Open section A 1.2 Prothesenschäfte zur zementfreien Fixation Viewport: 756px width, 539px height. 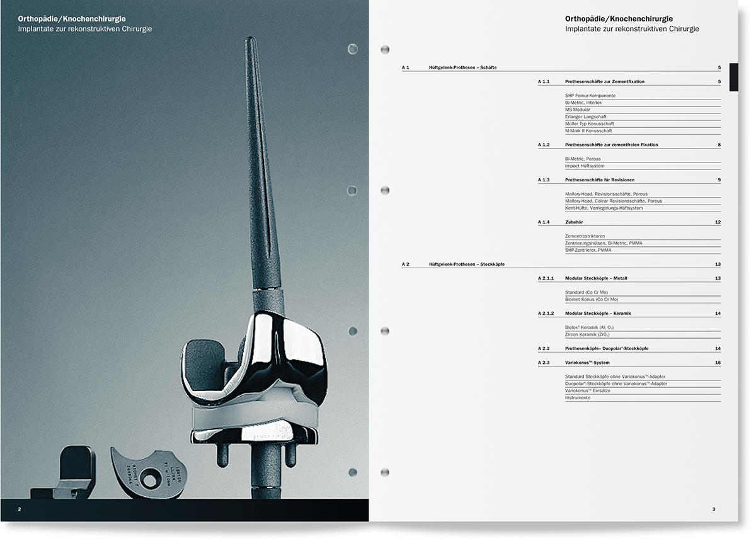pos(611,145)
